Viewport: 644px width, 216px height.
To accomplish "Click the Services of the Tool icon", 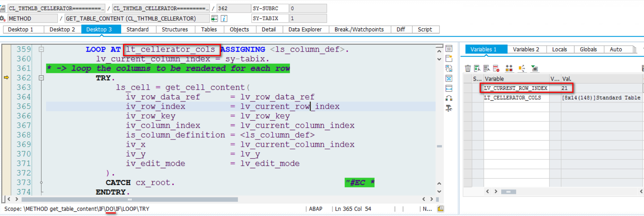I will coord(449,108).
